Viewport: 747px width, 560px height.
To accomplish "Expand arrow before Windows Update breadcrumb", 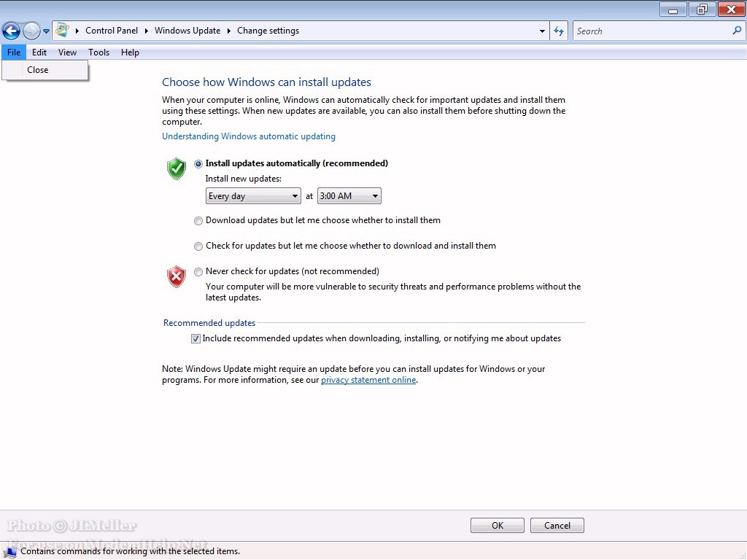I will click(146, 31).
